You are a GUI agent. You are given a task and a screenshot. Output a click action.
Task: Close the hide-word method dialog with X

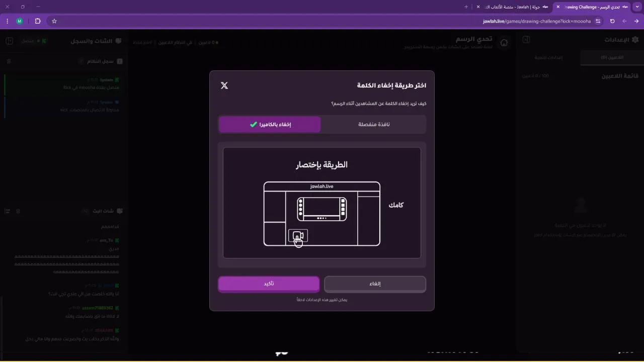pos(224,85)
